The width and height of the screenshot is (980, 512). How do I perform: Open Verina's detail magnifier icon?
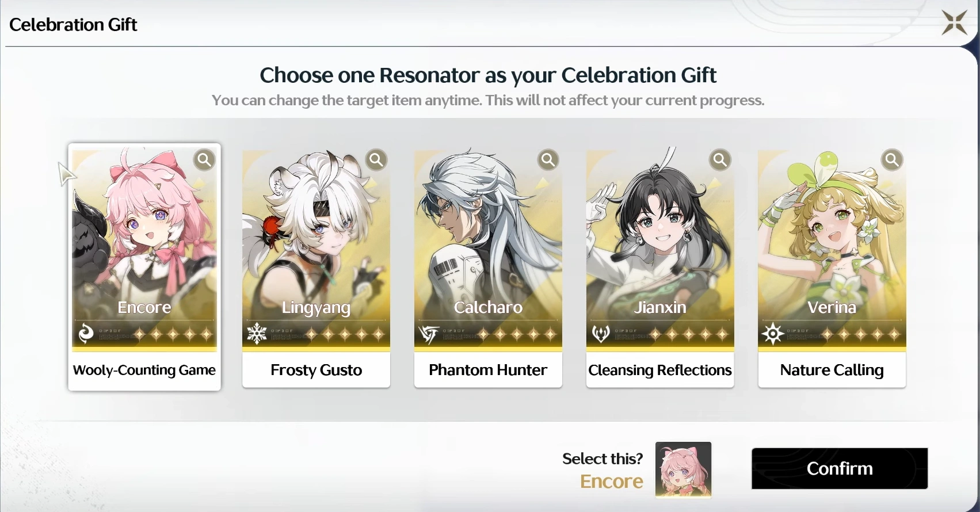coord(892,160)
